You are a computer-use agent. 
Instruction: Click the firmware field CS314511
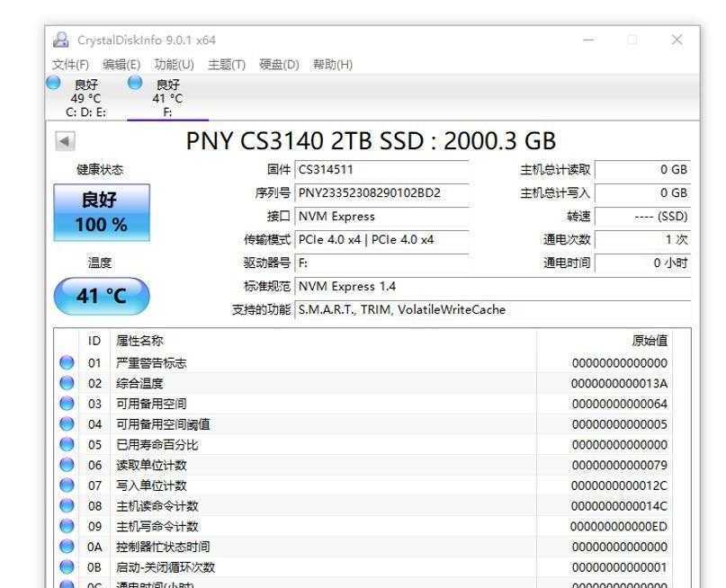(381, 170)
